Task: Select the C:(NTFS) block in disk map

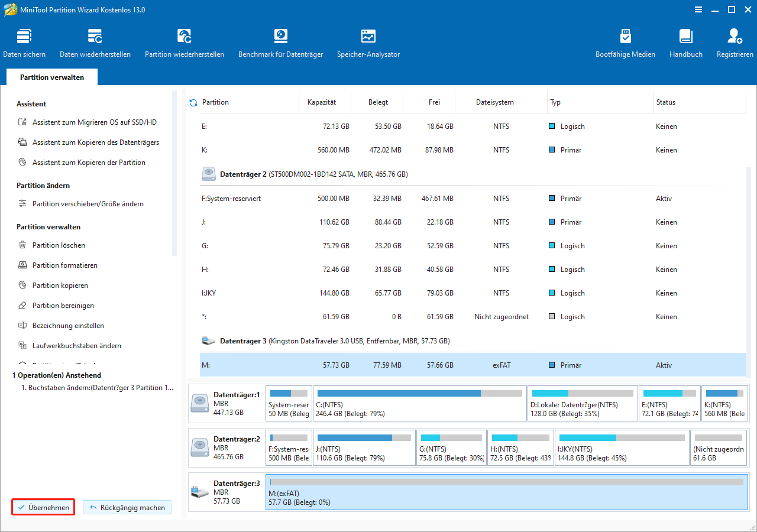Action: coord(419,404)
